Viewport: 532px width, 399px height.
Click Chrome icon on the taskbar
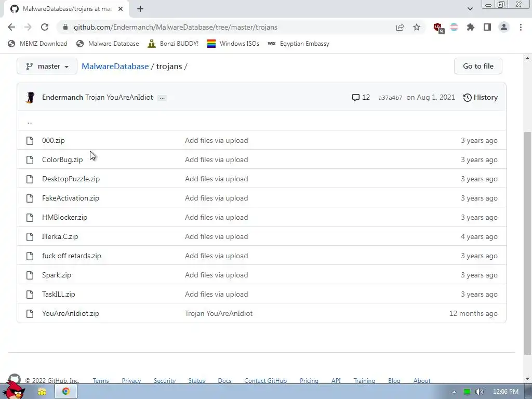pos(66,392)
